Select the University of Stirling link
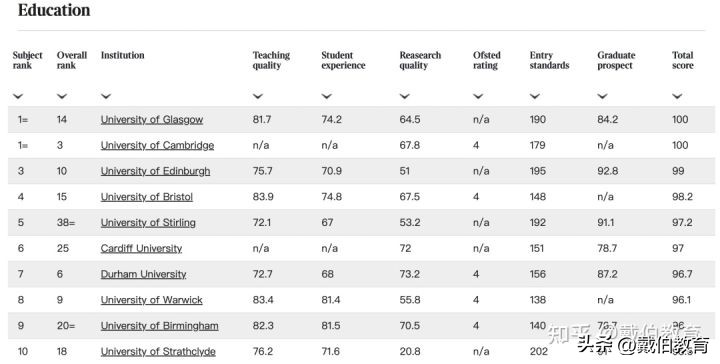 point(148,223)
